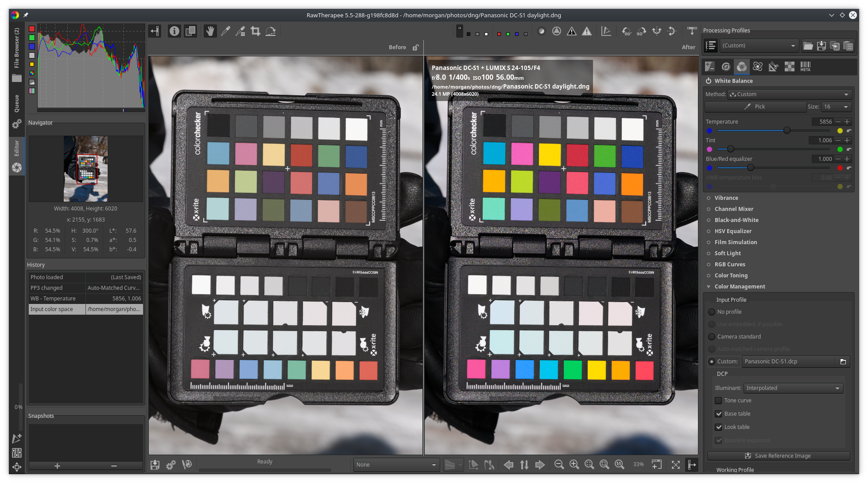
Task: Toggle clipped shadow indication
Action: (x=572, y=31)
